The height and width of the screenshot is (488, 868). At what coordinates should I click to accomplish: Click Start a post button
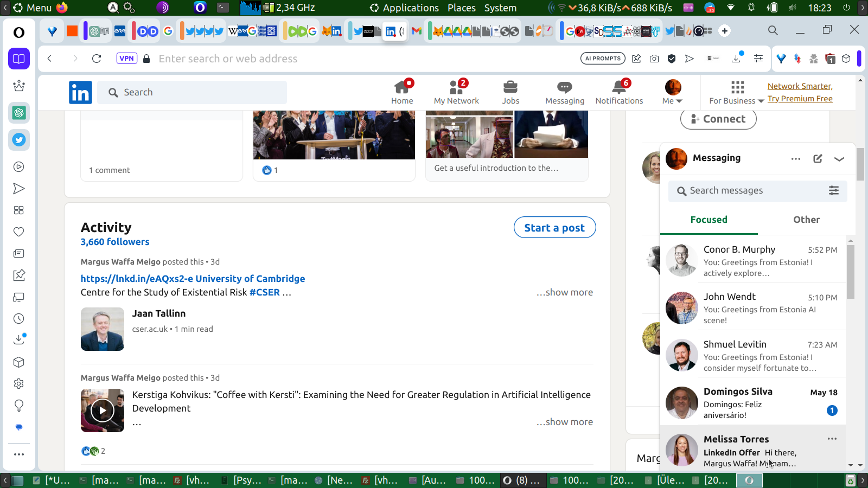pos(554,228)
